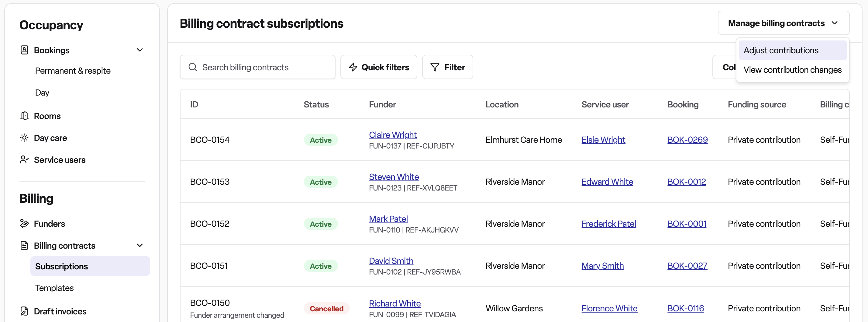
Task: Open the Manage billing contracts dropdown
Action: point(784,23)
